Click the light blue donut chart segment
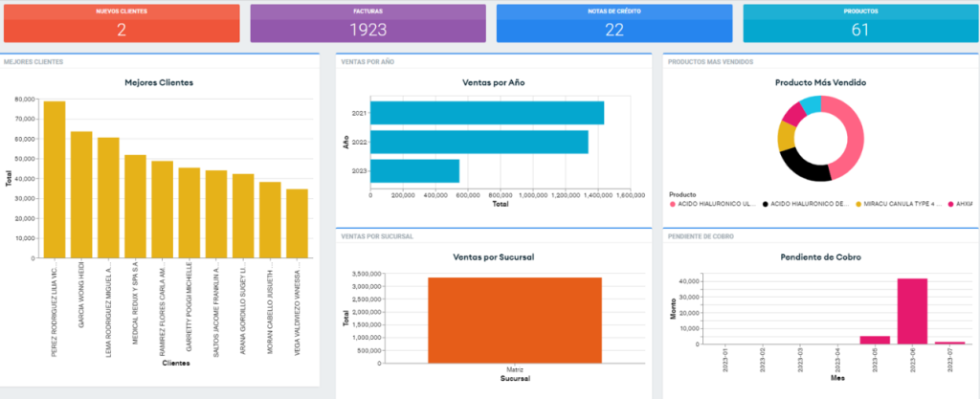This screenshot has height=399, width=980. tap(811, 105)
